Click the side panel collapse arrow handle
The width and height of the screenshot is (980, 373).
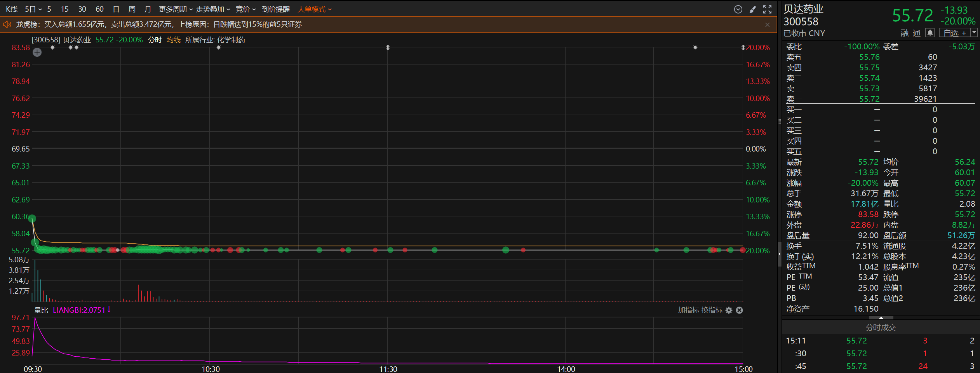779,254
